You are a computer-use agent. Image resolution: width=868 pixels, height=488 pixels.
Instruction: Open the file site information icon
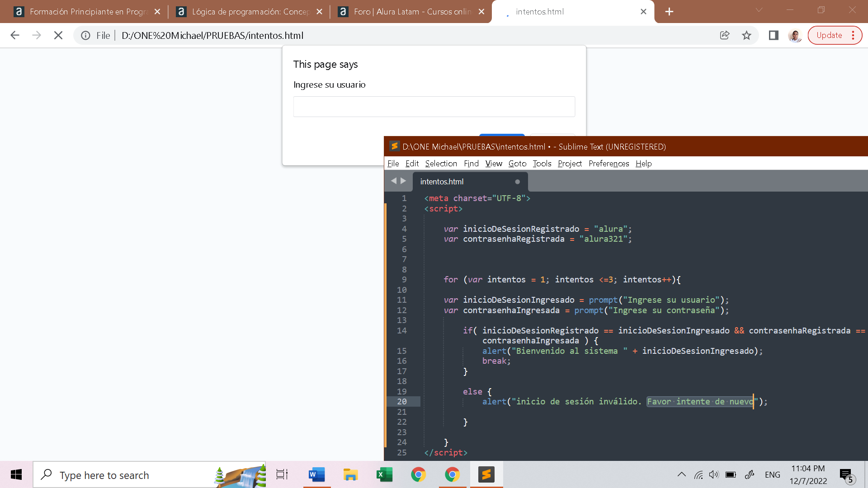pos(85,35)
